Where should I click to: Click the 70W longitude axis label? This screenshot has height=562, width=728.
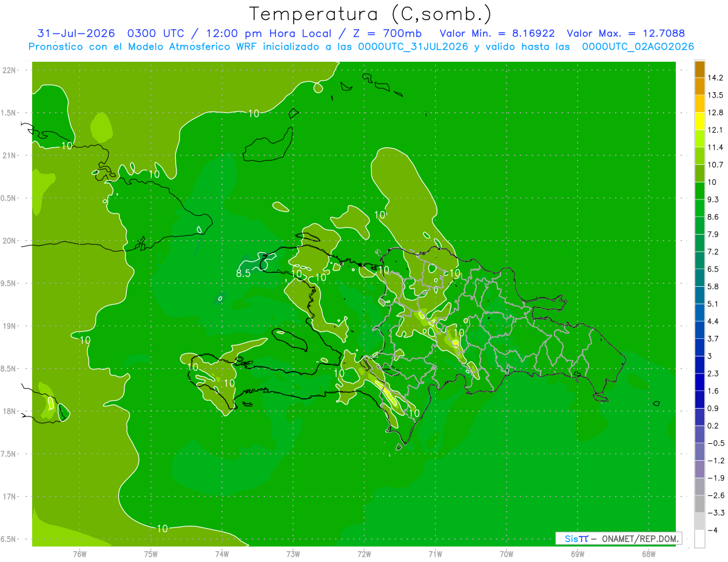pyautogui.click(x=507, y=554)
